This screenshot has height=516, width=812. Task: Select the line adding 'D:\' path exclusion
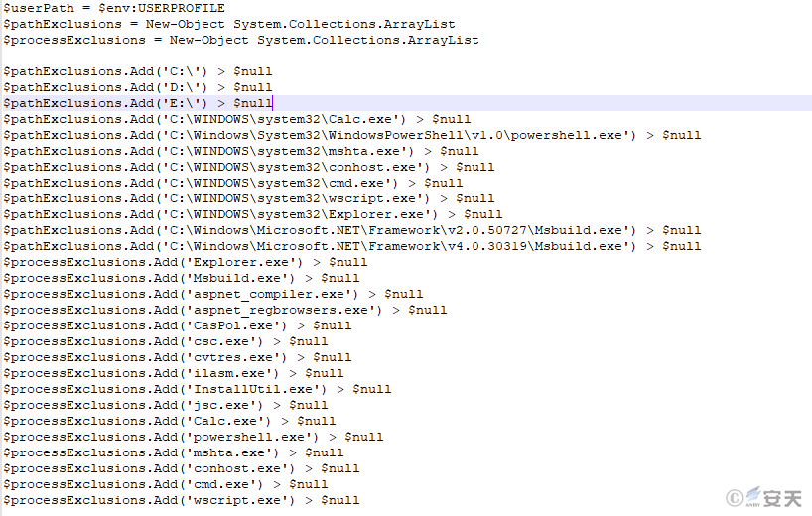[x=138, y=88]
